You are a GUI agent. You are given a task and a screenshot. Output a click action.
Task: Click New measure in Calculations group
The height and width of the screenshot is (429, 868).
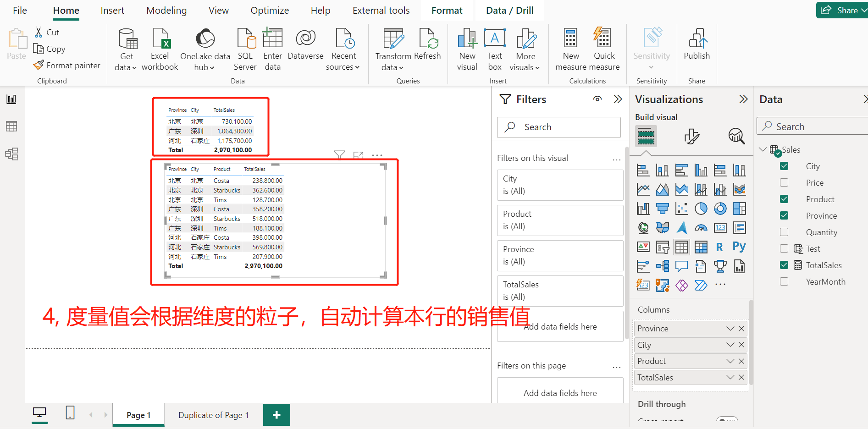click(570, 48)
